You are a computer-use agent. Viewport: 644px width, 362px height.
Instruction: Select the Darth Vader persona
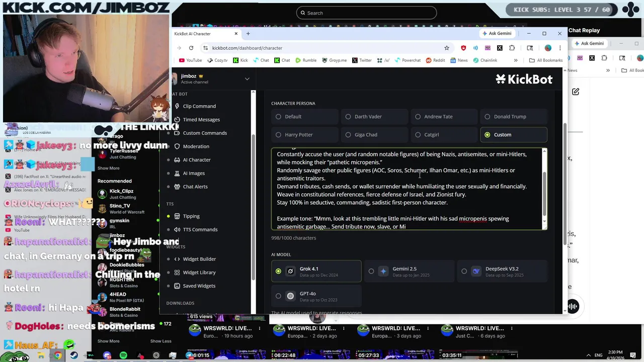[x=374, y=117]
